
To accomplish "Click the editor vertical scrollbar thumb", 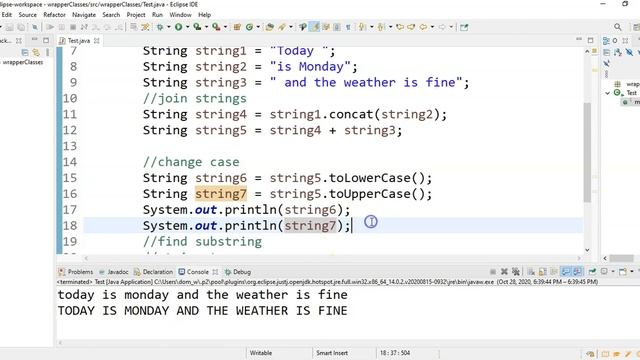I will point(587,152).
